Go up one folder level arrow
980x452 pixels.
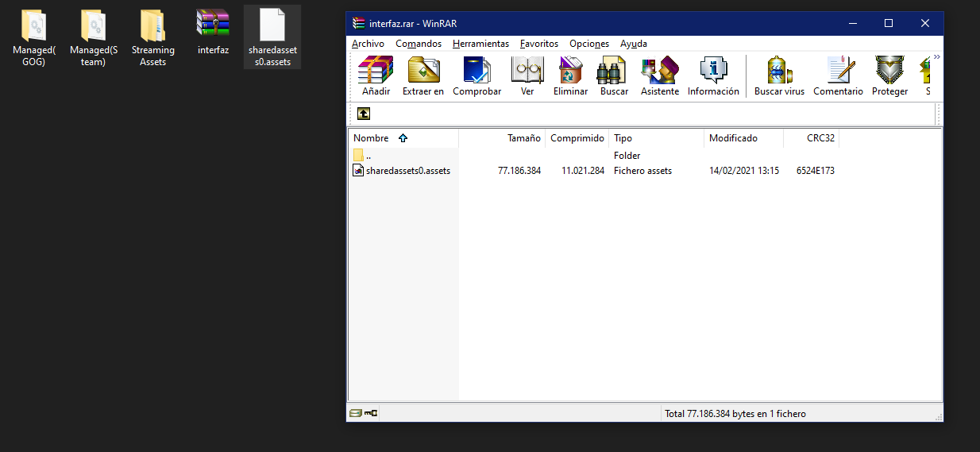click(x=364, y=114)
